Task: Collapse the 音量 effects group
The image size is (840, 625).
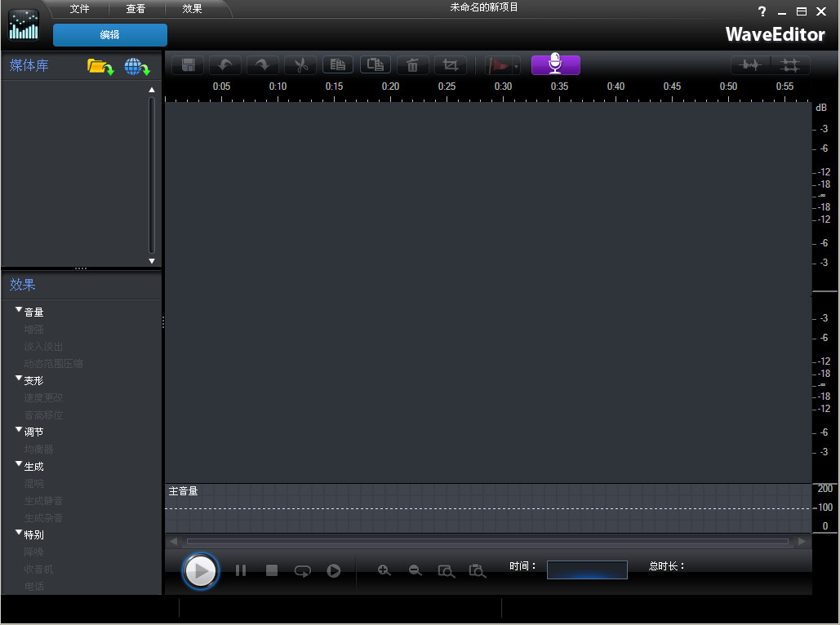Action: point(18,311)
